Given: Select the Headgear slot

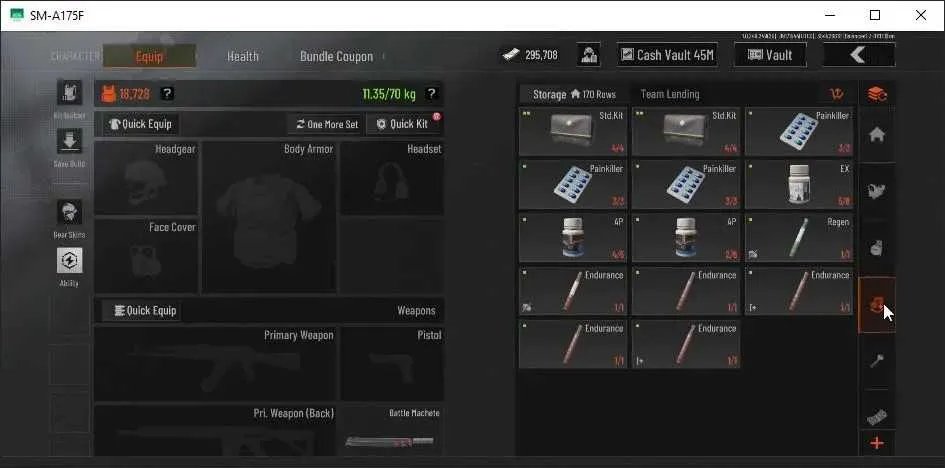Looking at the screenshot, I should 146,178.
